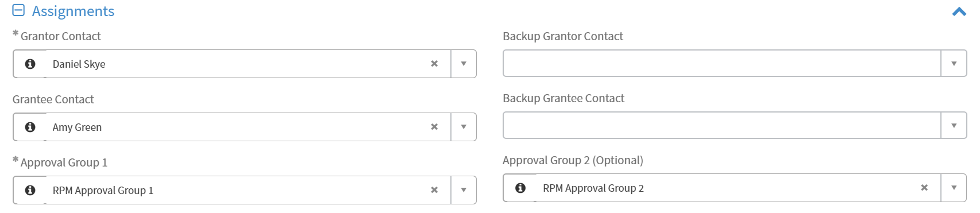The width and height of the screenshot is (980, 213).
Task: Open info icon for Daniel Skye
Action: [30, 64]
